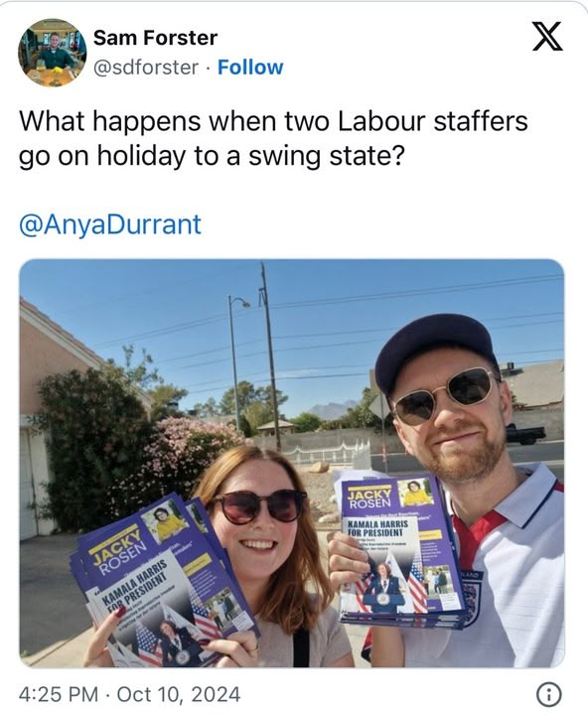Open the X logo in the corner
This screenshot has width=588, height=715.
pyautogui.click(x=547, y=37)
